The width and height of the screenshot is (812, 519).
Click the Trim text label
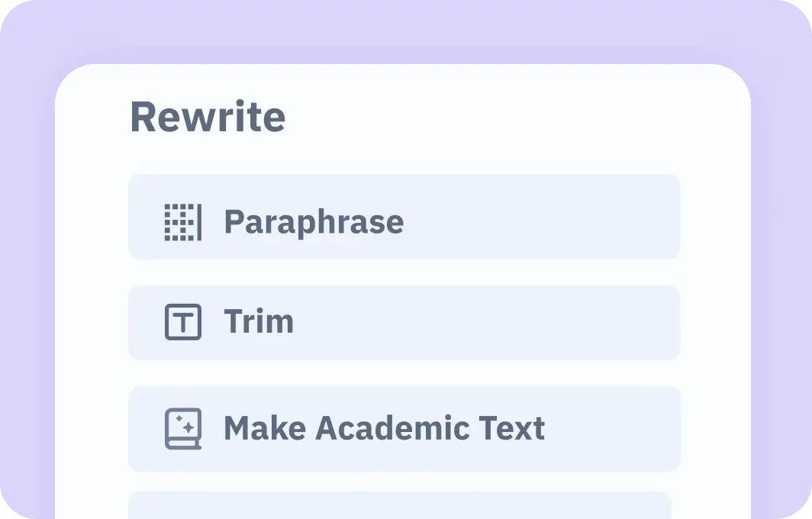click(x=259, y=321)
